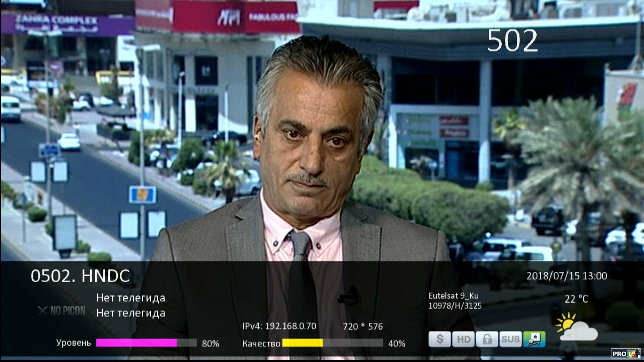Click the 10978/H/3125 transponder info
644x362 pixels.
(x=455, y=306)
